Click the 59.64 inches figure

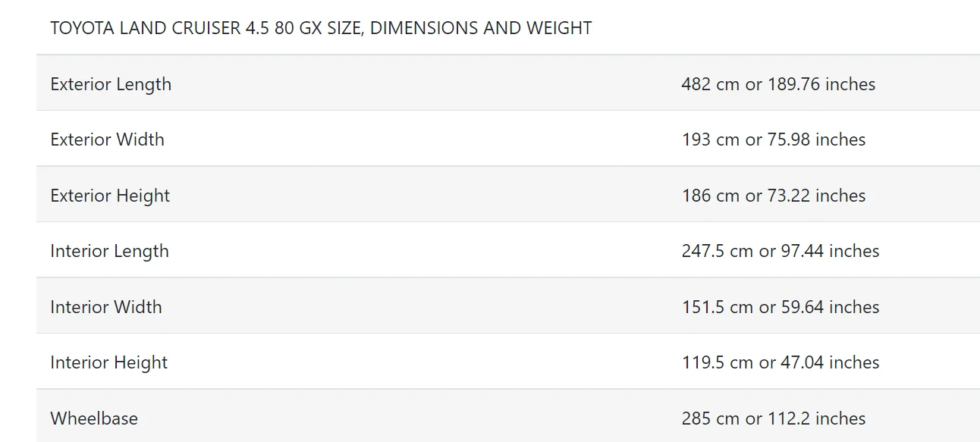830,307
